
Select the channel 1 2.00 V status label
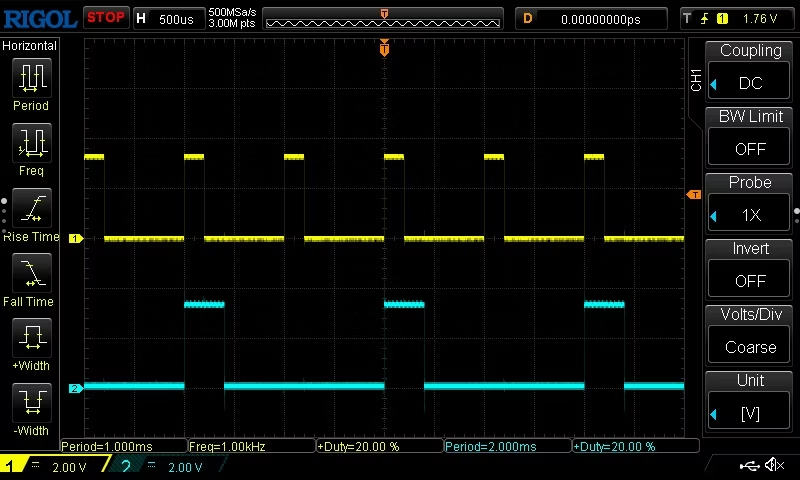point(69,467)
